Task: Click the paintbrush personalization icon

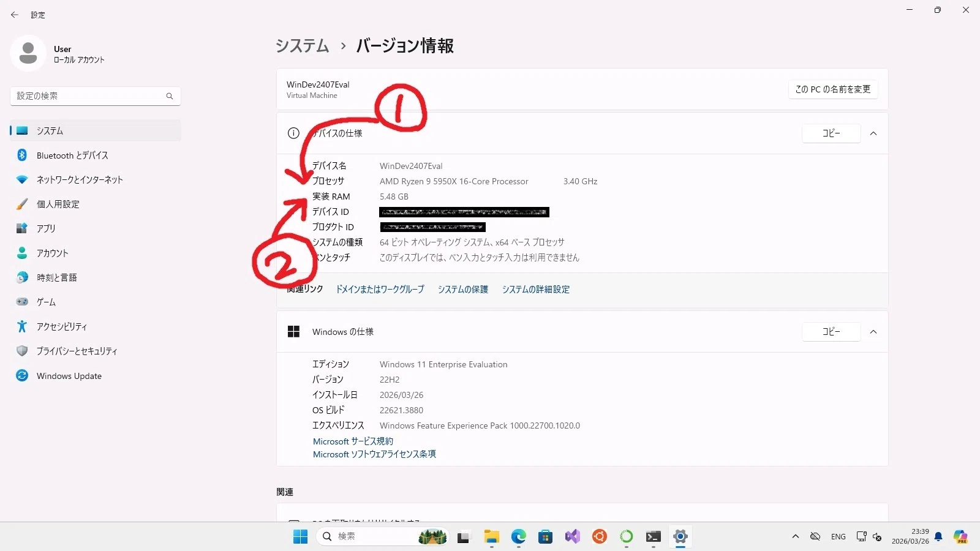Action: coord(22,204)
